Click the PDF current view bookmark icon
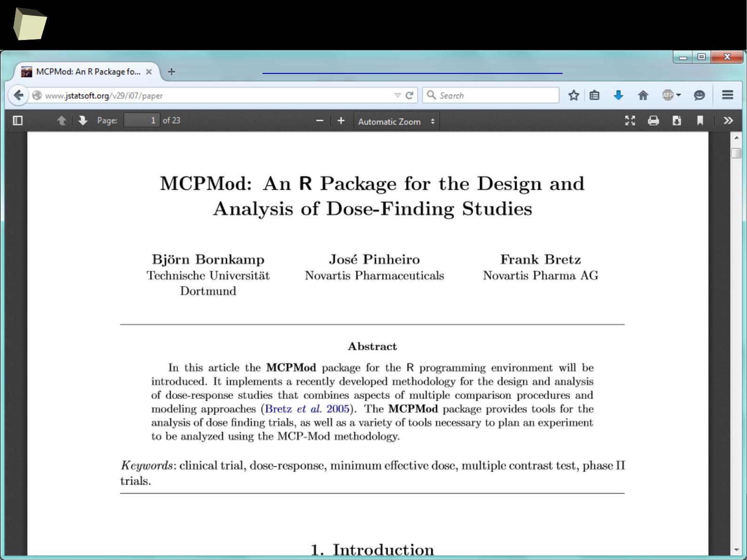 click(x=700, y=121)
